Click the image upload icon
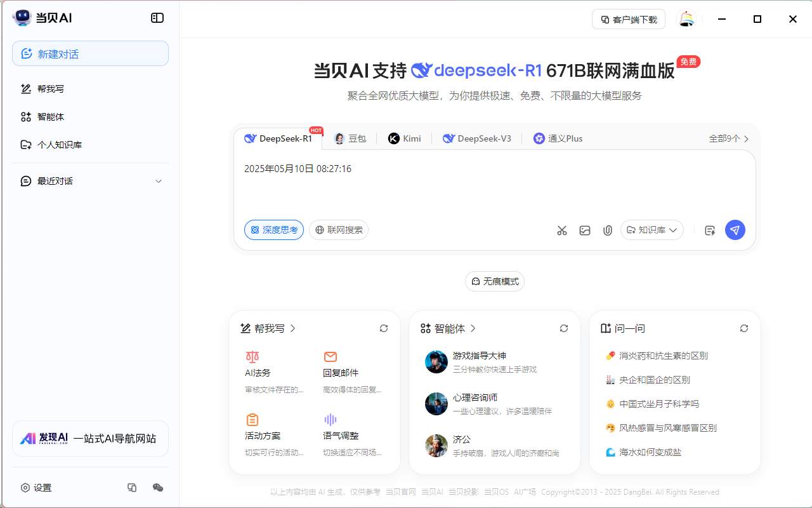The height and width of the screenshot is (508, 812). [x=584, y=231]
